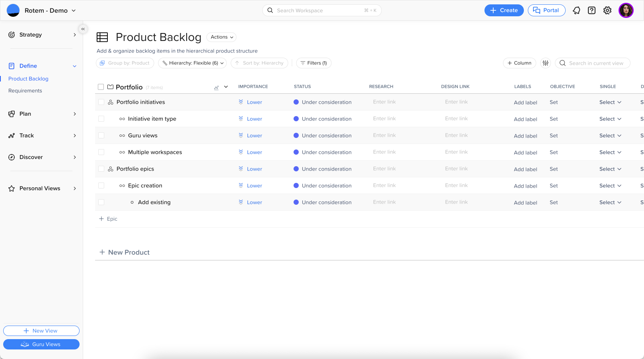Open the Hierarchy: Flexible dropdown
Screen dimensions: 644x359
193,63
